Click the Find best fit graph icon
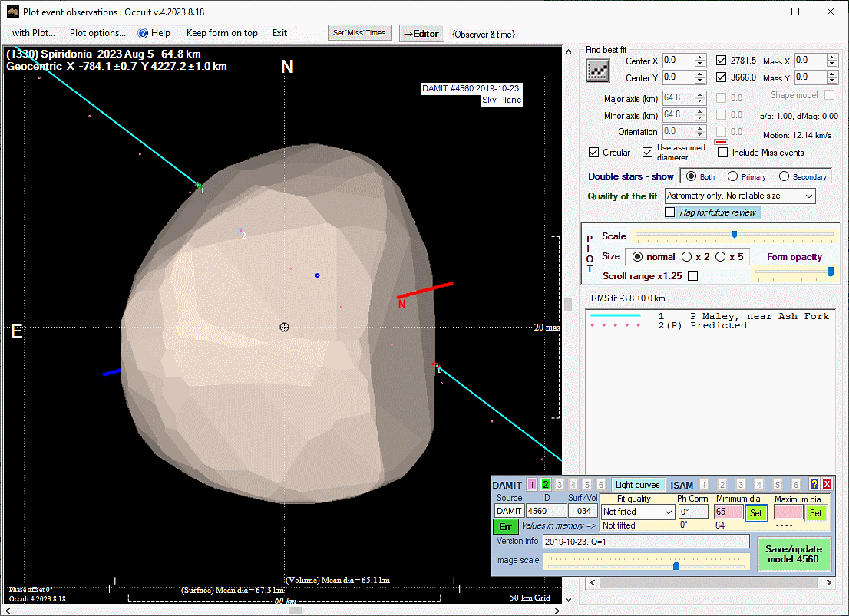 click(x=596, y=71)
